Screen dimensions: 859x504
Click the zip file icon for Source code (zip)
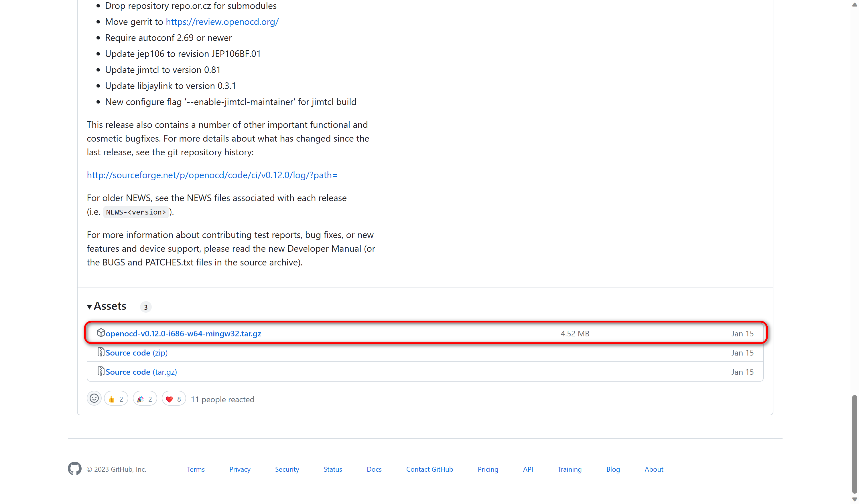[101, 352]
